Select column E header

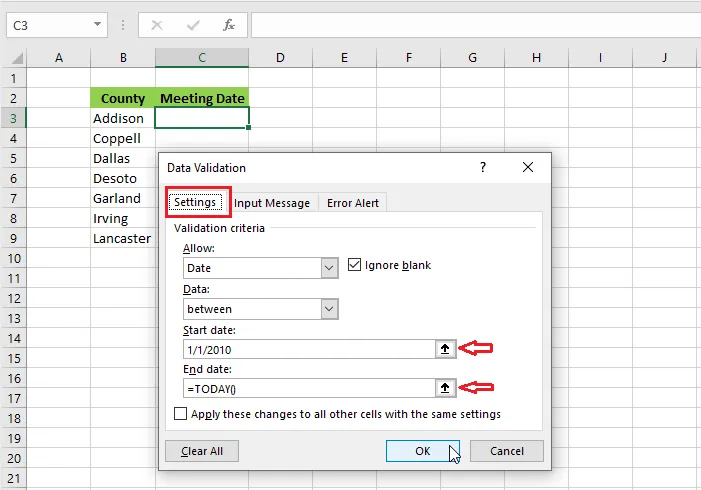tap(344, 58)
